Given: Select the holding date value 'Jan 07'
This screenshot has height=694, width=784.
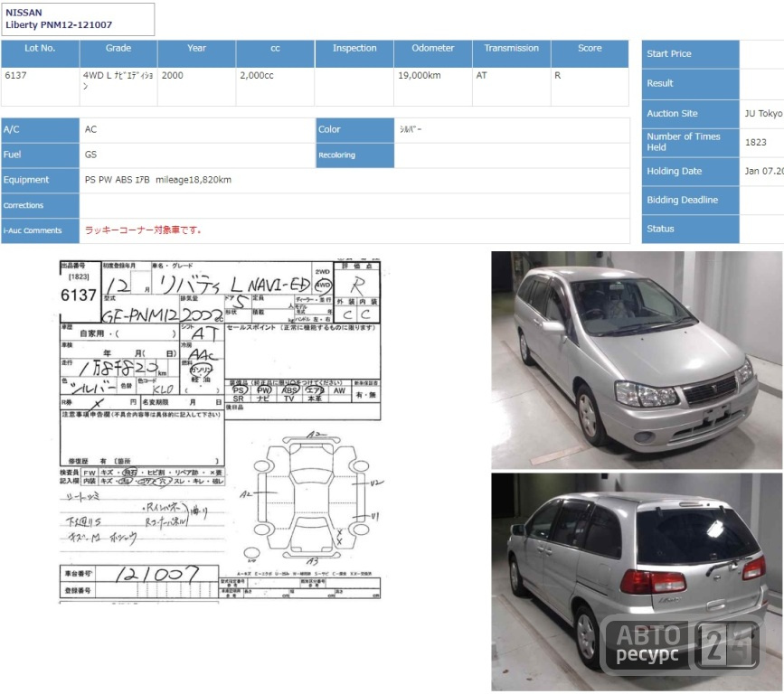Looking at the screenshot, I should (763, 171).
